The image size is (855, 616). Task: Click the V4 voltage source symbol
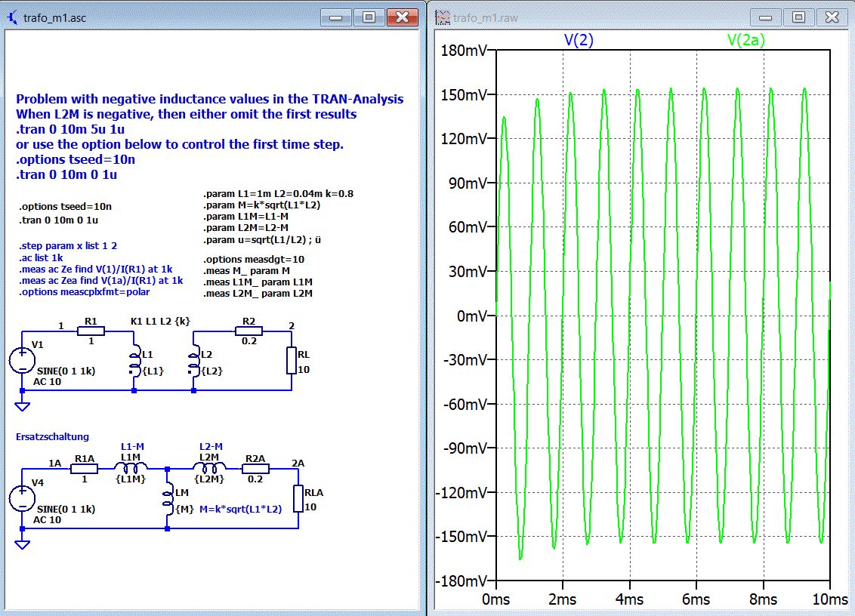(22, 499)
